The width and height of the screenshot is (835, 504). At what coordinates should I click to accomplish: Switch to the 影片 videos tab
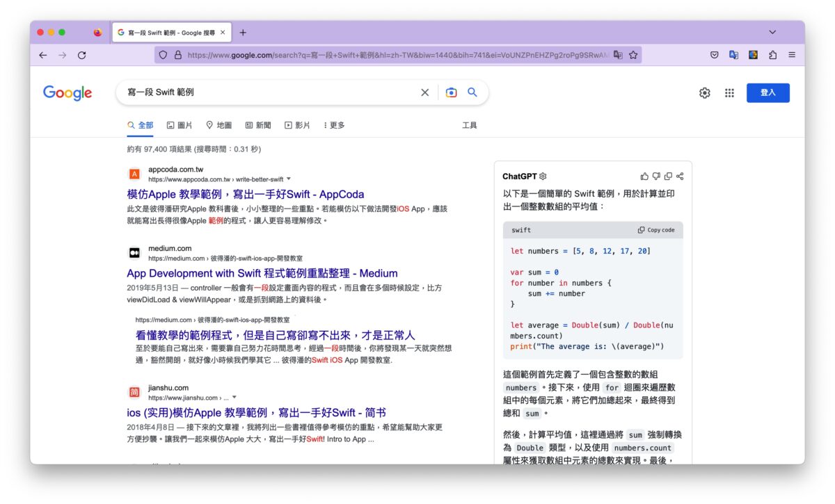coord(297,125)
